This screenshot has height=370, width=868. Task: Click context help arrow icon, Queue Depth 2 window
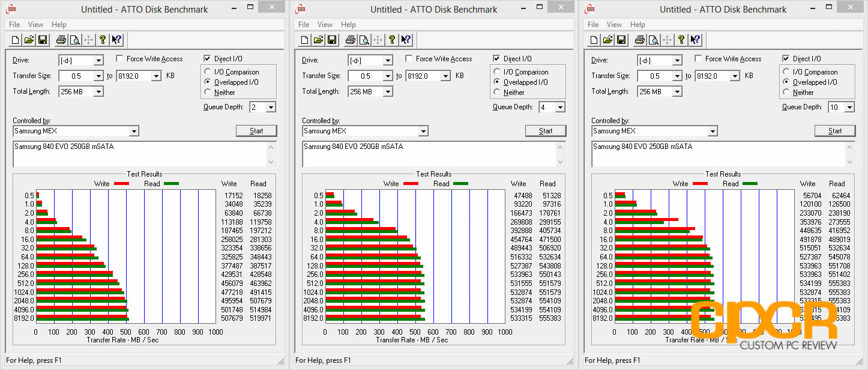(116, 40)
